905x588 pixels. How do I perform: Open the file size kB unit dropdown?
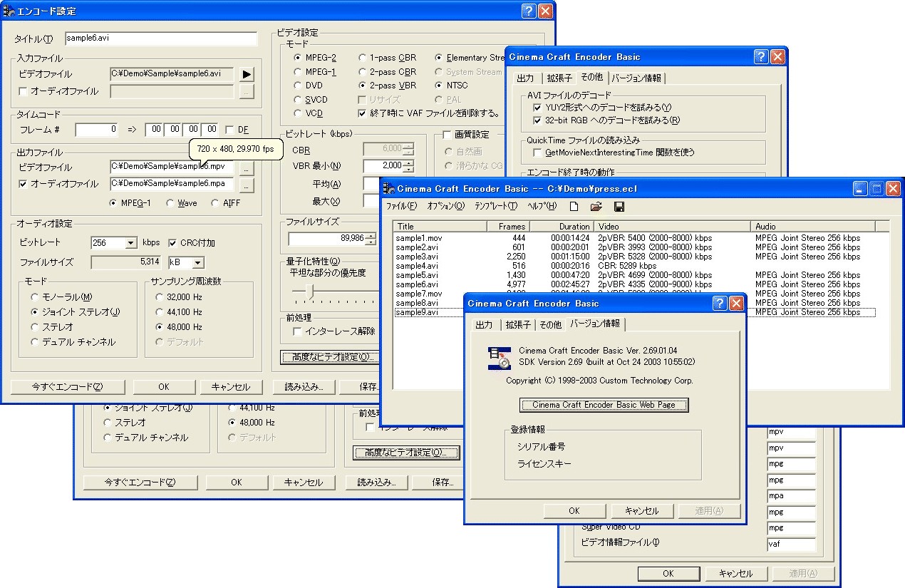click(x=198, y=263)
